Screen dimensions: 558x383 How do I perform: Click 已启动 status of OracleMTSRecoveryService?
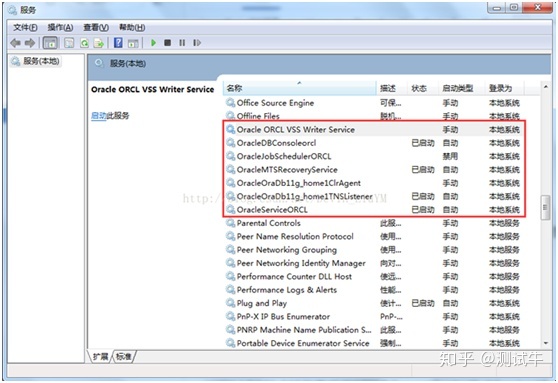click(x=423, y=169)
